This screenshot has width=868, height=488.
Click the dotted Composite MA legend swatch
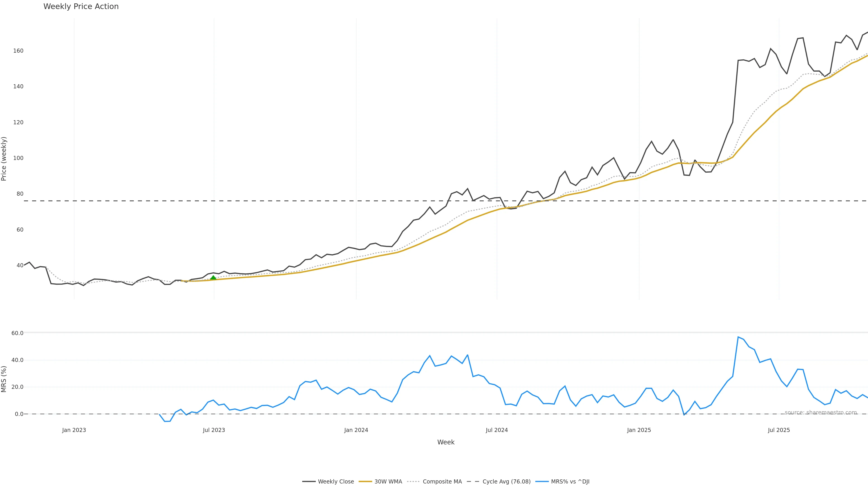tap(413, 482)
